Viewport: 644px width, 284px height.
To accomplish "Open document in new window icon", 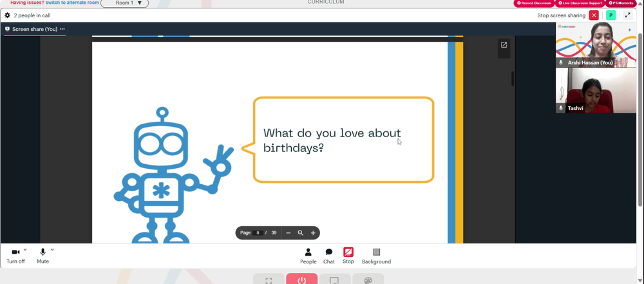I will coord(504,45).
